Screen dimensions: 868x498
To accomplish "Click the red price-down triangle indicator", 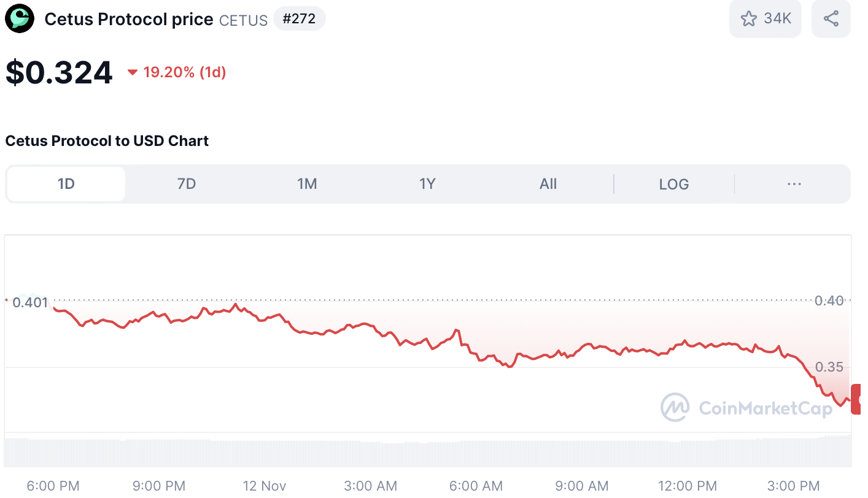I will pyautogui.click(x=132, y=73).
